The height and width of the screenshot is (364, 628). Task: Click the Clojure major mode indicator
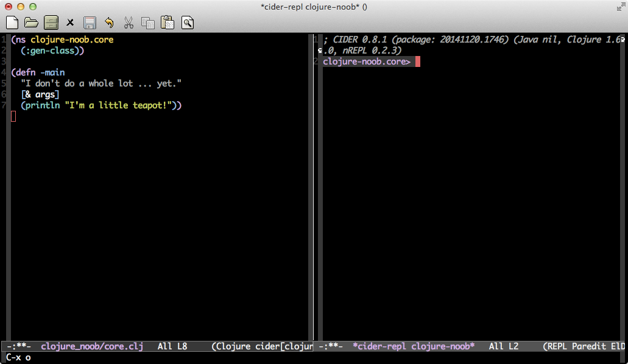(233, 346)
